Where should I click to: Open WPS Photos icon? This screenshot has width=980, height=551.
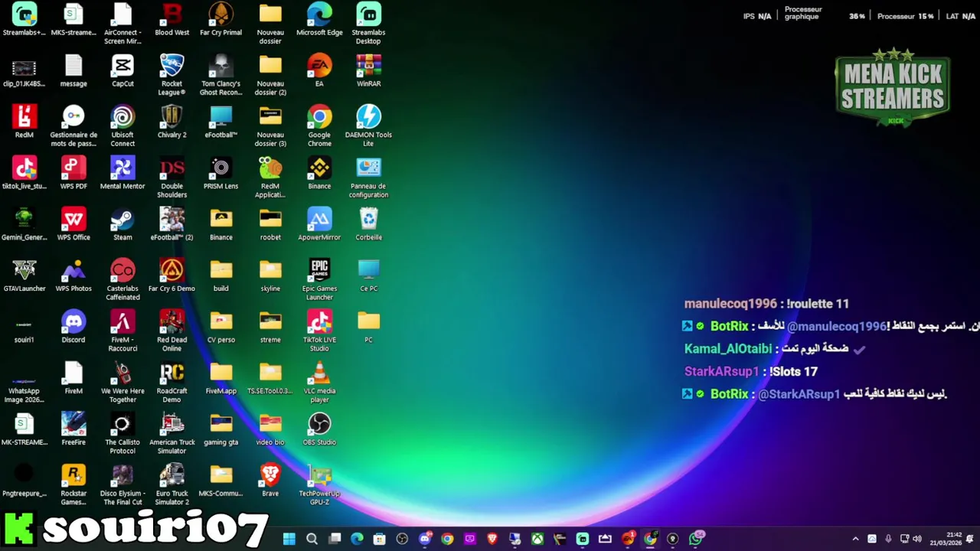(73, 275)
